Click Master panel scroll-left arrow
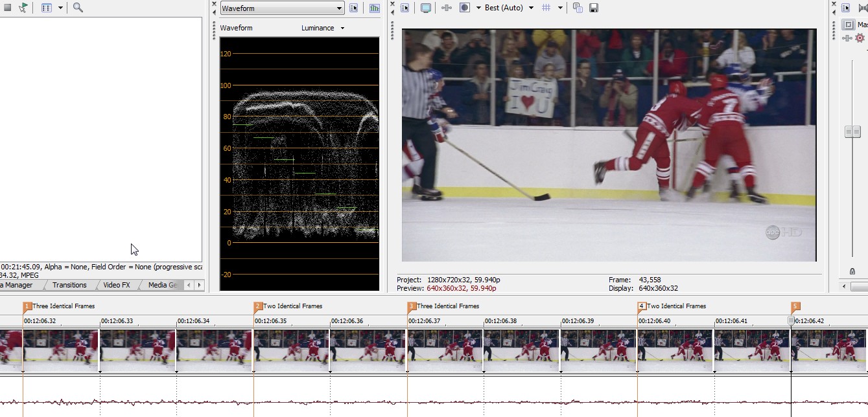868x417 pixels. (x=845, y=286)
